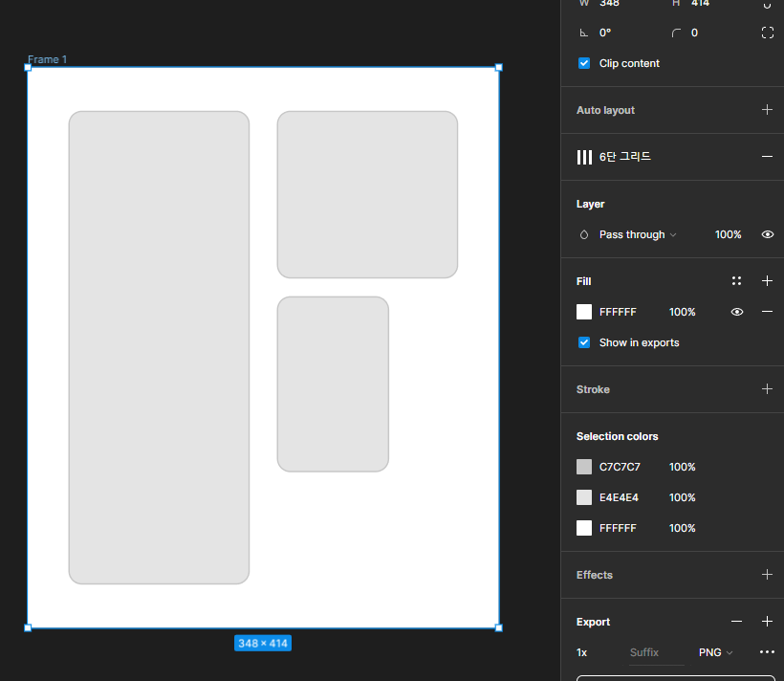The width and height of the screenshot is (784, 681).
Task: Toggle layer visibility eye in Layer section
Action: (x=768, y=234)
